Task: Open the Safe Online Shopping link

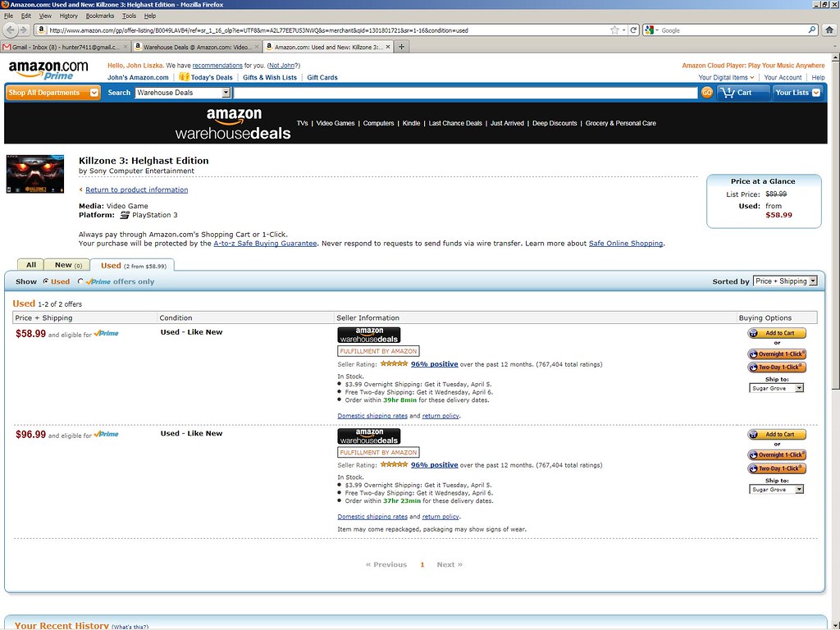Action: (x=626, y=243)
